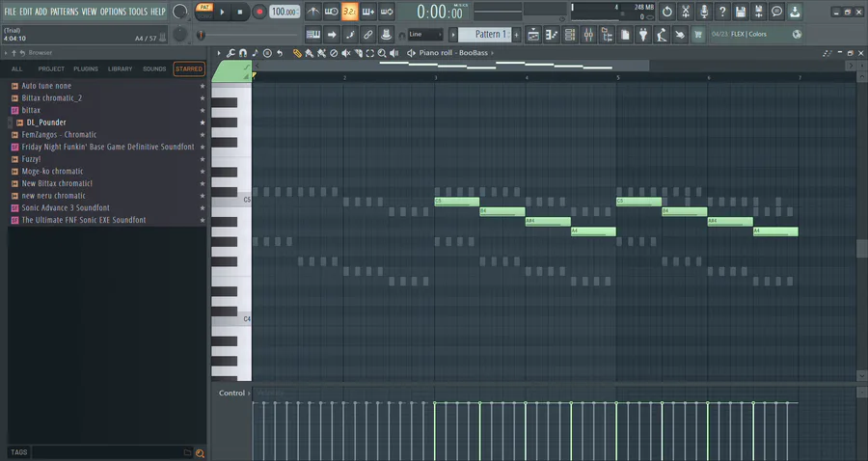The image size is (868, 461).
Task: Open the Line snap dropdown
Action: (x=425, y=35)
